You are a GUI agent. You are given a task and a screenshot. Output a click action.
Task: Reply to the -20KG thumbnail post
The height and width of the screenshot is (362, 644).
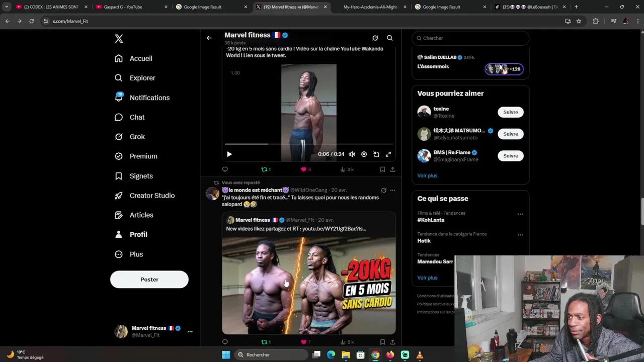click(225, 342)
